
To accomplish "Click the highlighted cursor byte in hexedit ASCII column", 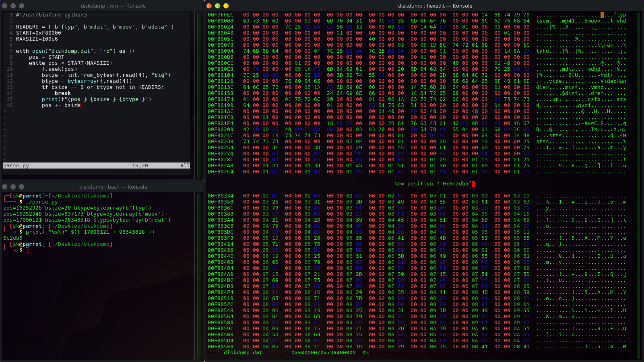I will (x=602, y=15).
